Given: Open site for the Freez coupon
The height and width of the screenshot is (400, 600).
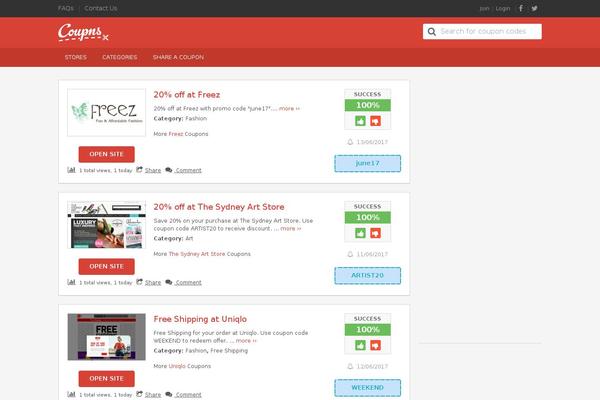Looking at the screenshot, I should [106, 154].
